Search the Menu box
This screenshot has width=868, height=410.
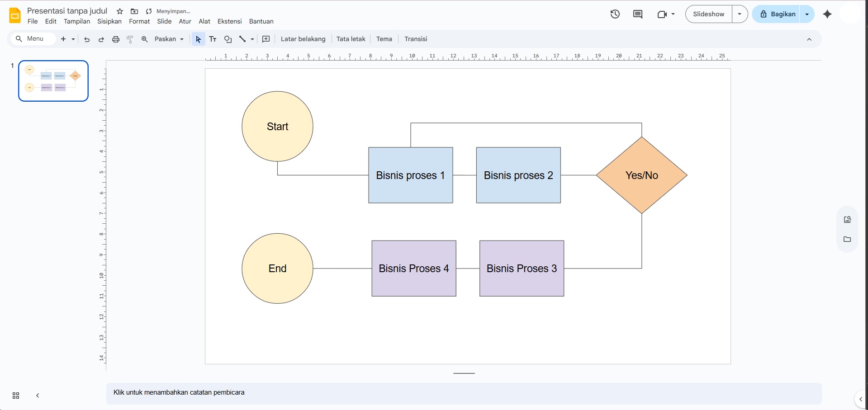tap(33, 39)
